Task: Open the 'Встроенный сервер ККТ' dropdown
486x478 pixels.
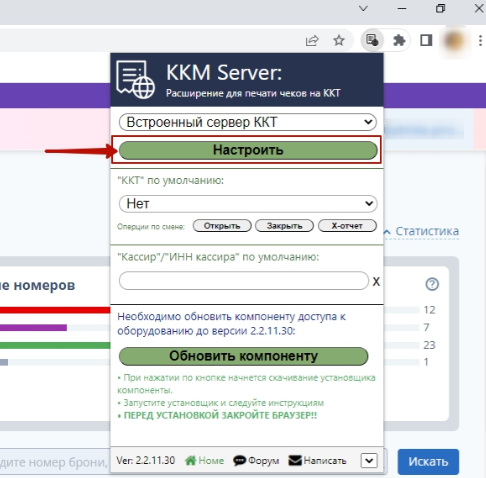Action: [248, 122]
